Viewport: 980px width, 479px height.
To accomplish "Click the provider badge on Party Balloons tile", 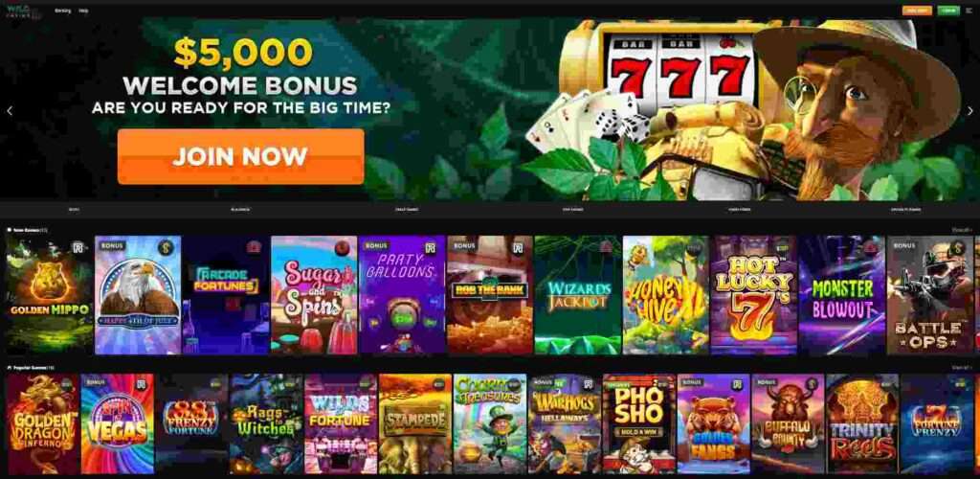I will pos(430,247).
